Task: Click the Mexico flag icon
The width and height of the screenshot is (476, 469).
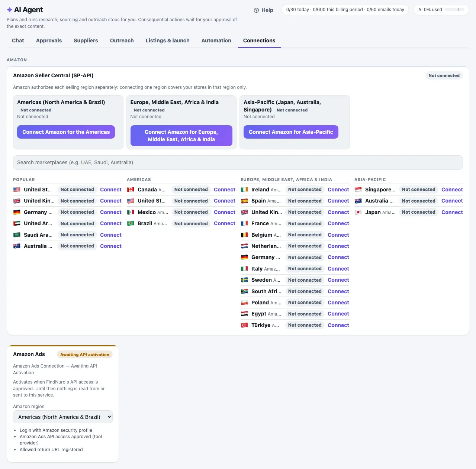Action: tap(131, 212)
